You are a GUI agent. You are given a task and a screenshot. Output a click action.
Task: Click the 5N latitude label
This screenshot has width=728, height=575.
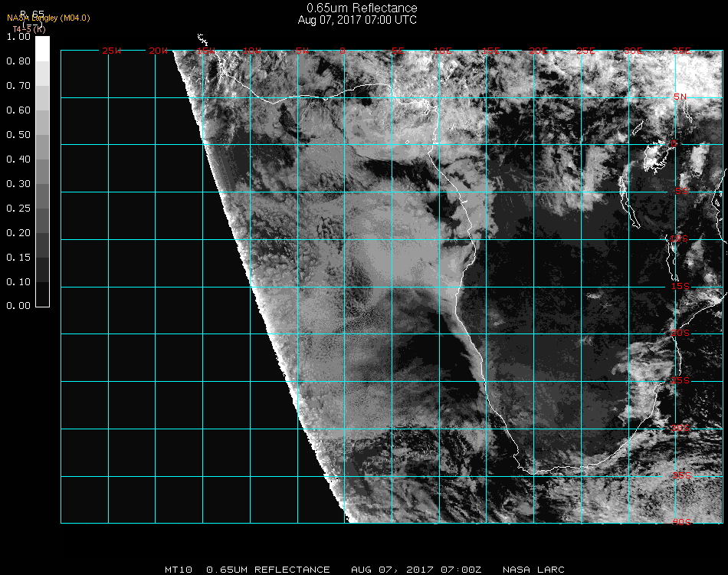680,97
